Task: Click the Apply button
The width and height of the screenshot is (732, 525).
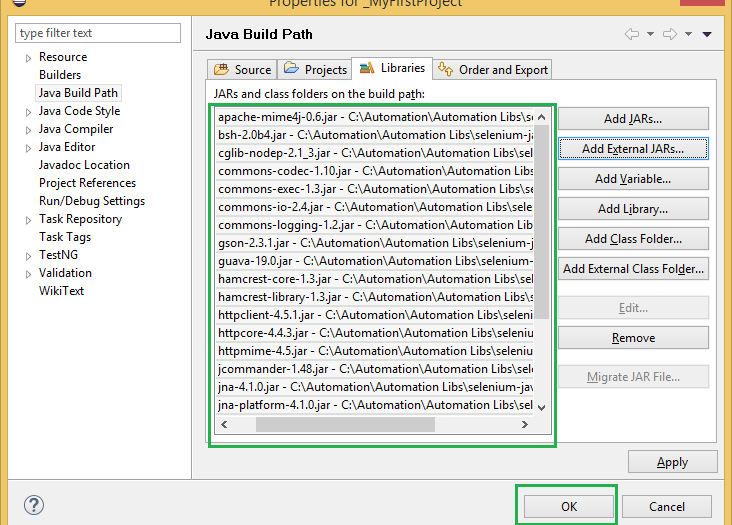Action: click(672, 462)
